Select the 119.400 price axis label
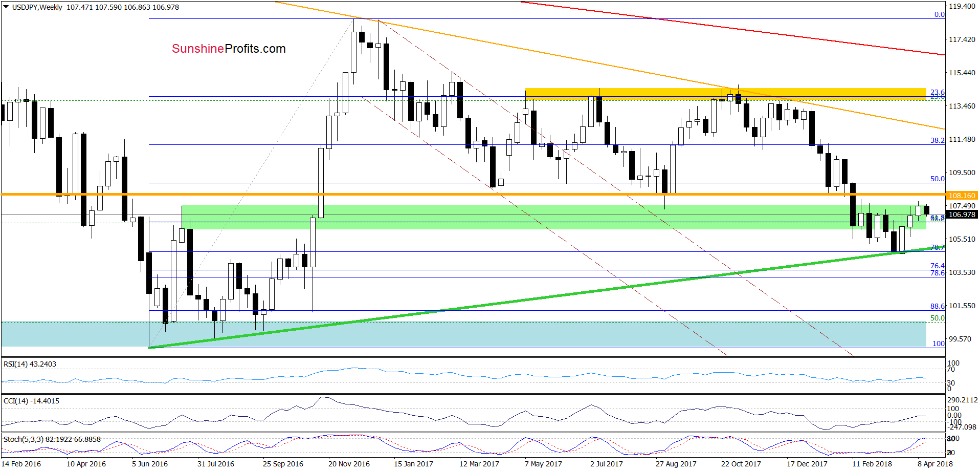The image size is (980, 471). click(x=962, y=6)
